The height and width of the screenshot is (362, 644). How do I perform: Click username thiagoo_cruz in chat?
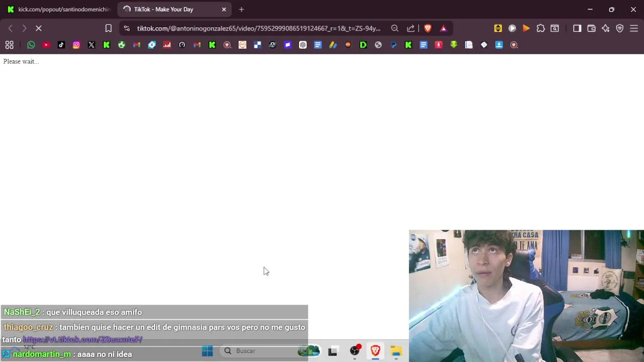pyautogui.click(x=28, y=327)
